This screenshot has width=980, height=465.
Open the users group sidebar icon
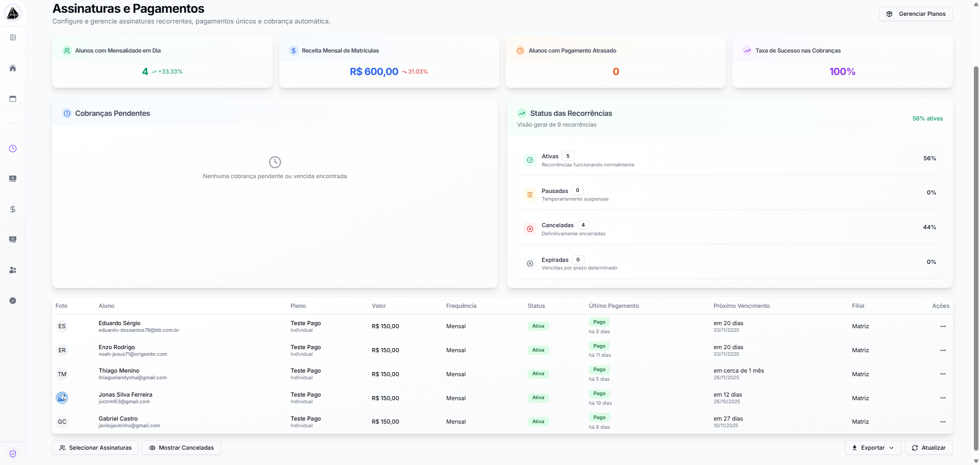pos(13,270)
